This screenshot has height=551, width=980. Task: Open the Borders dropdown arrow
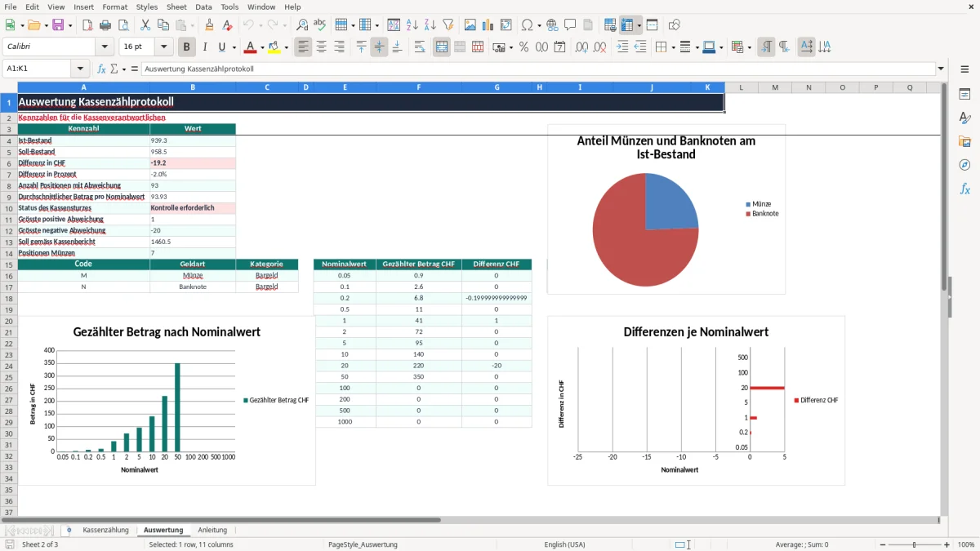pyautogui.click(x=672, y=47)
